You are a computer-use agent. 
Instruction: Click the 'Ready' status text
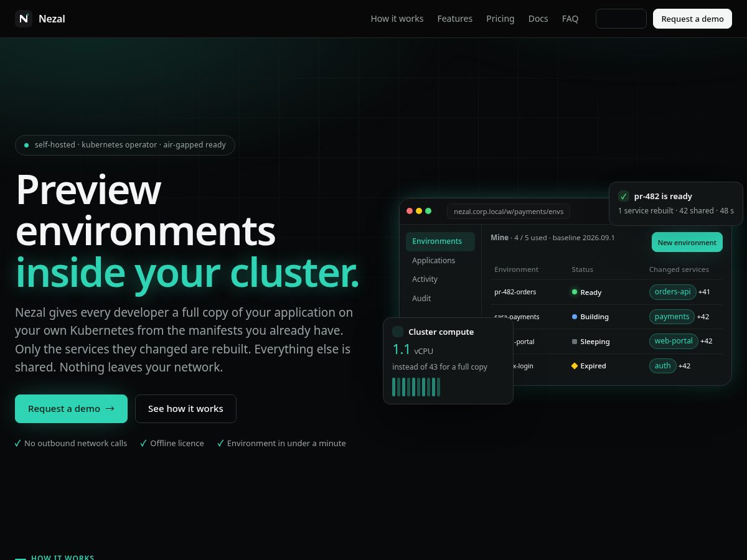click(x=591, y=292)
